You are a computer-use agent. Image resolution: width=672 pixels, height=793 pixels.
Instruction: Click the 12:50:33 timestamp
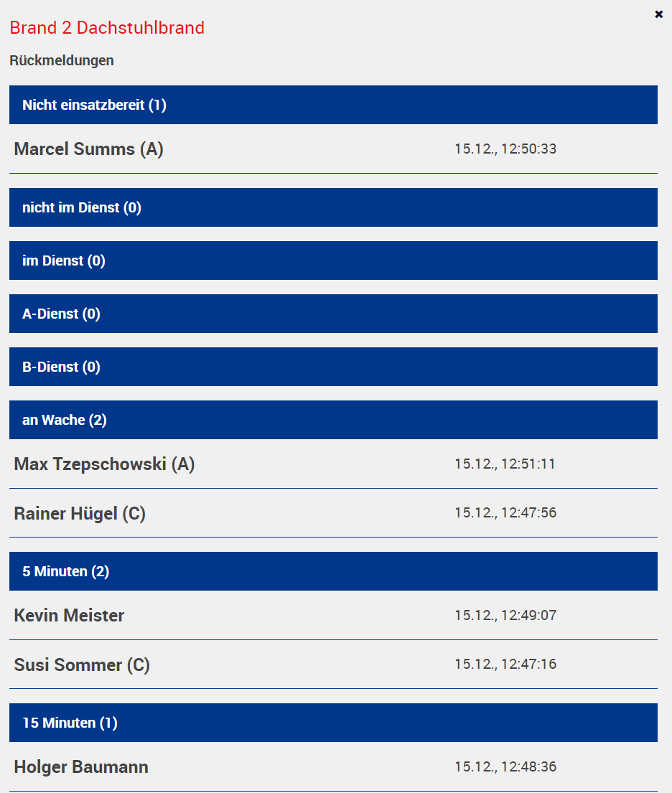(505, 149)
